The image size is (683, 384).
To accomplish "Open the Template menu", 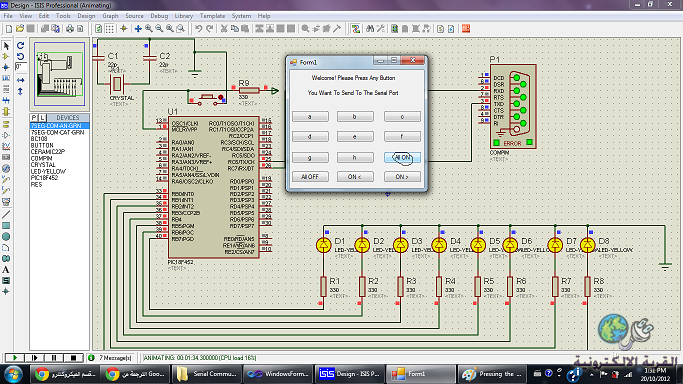I will click(213, 16).
